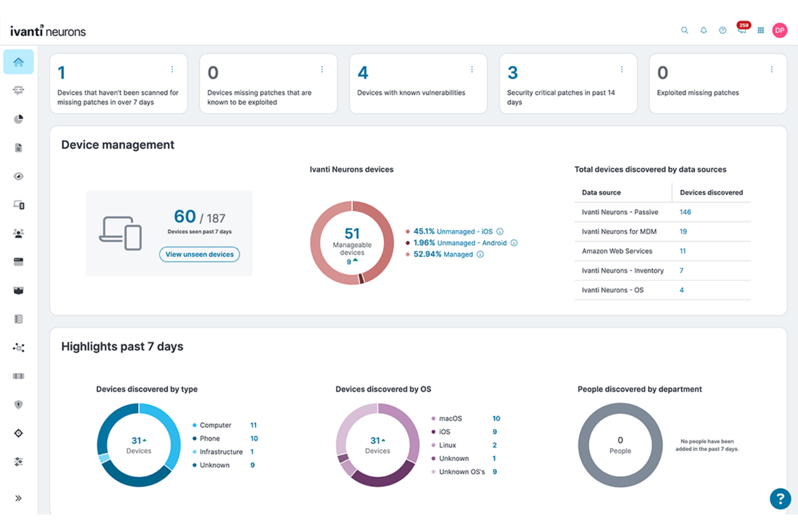Click 4 for Ivanti Neurons - OS

pos(682,289)
